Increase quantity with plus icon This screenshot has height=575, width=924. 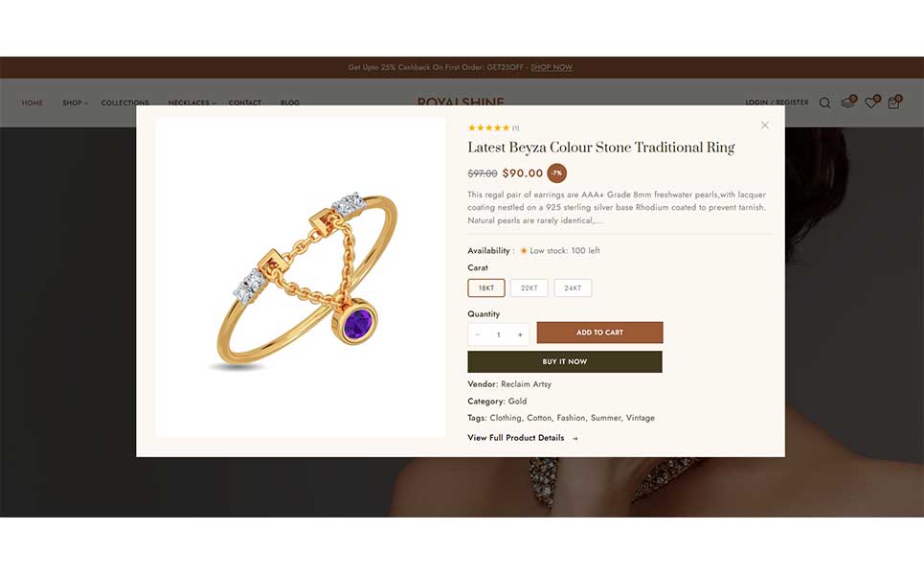[520, 334]
